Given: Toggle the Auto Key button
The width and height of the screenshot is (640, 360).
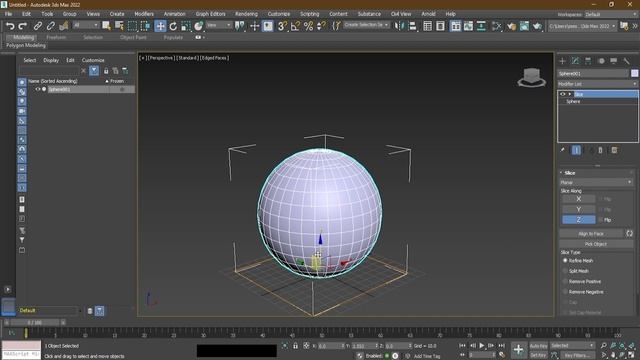Looking at the screenshot, I should click(x=538, y=346).
